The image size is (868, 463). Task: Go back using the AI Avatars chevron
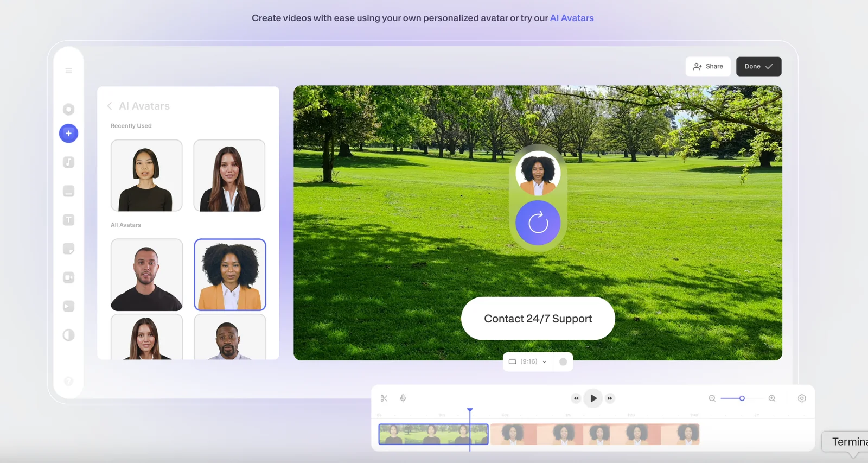click(x=110, y=106)
